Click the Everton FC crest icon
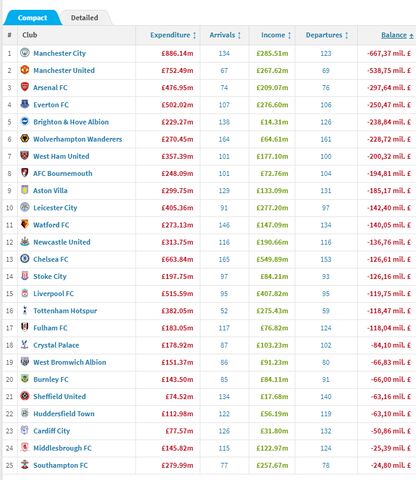Image resolution: width=416 pixels, height=480 pixels. pos(25,104)
